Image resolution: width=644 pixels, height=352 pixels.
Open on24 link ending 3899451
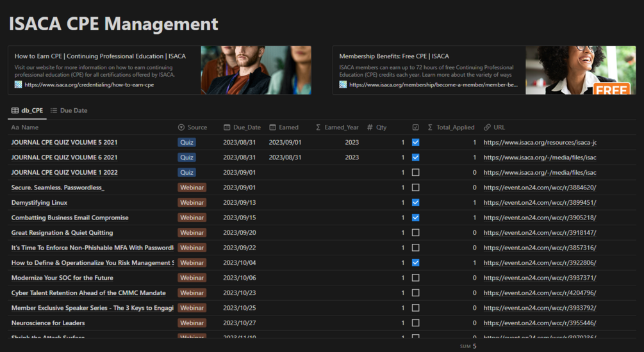540,202
